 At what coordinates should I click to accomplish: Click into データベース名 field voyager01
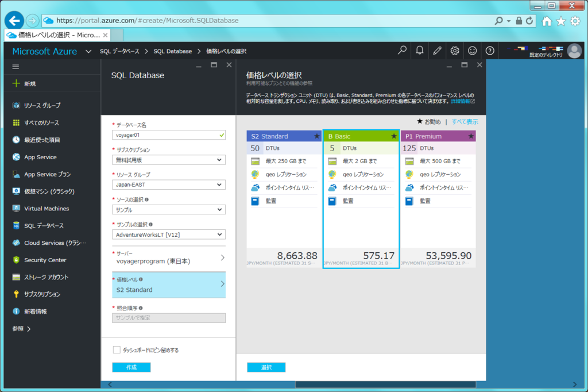169,135
